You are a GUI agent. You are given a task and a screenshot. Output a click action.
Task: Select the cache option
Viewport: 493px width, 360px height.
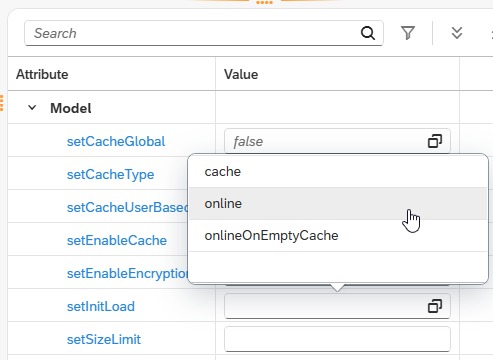tap(338, 172)
